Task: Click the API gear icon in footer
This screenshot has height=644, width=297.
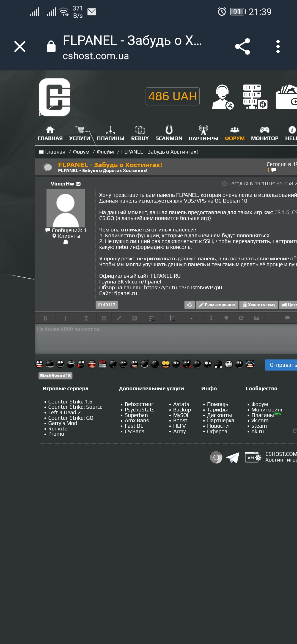Action: point(253,457)
